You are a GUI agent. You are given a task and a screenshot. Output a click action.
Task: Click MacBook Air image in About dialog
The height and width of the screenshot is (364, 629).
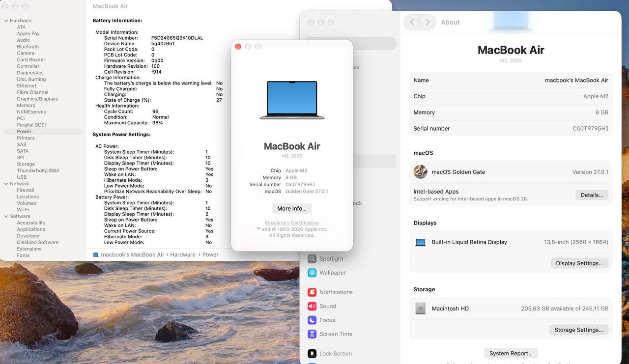click(x=292, y=100)
